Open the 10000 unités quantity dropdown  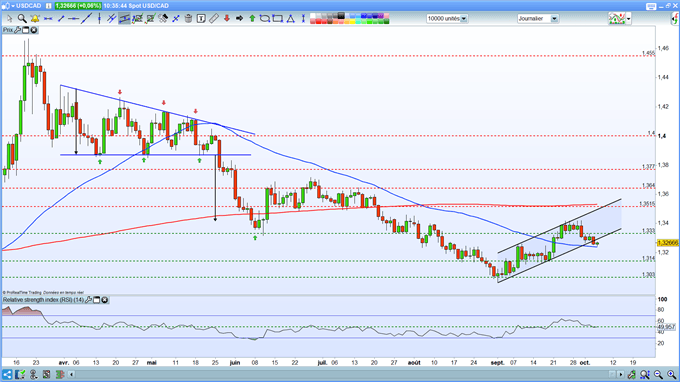click(x=464, y=19)
